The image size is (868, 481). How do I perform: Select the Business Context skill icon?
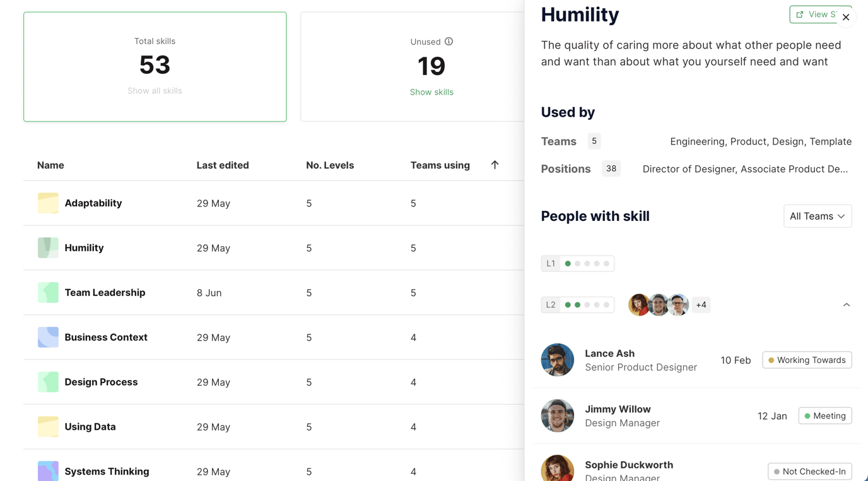(x=48, y=337)
